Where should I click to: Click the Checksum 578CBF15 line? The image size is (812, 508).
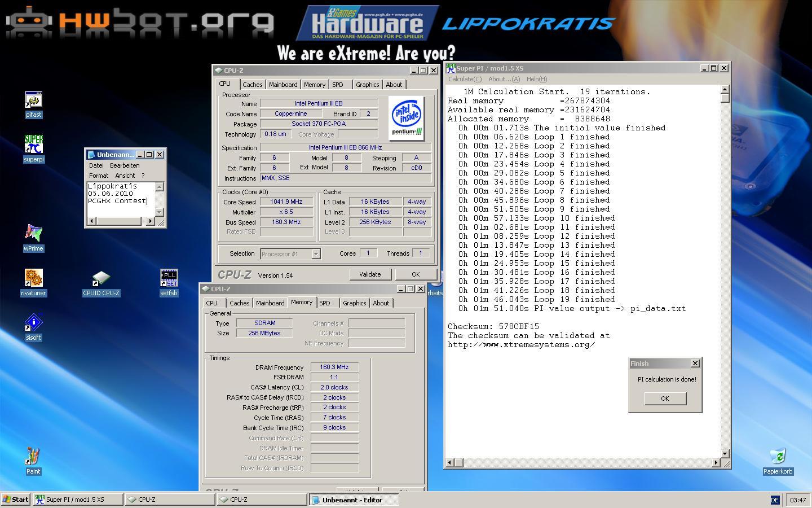coord(493,326)
